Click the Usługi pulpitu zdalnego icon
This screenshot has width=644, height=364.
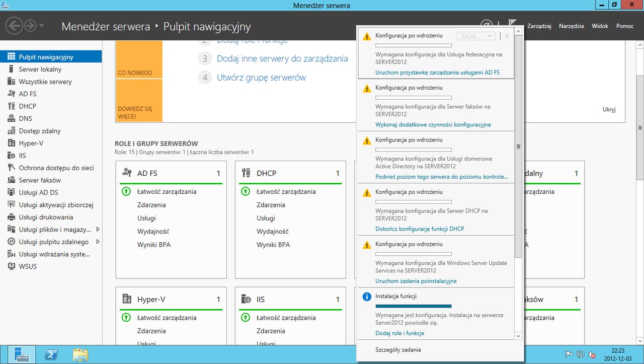[x=11, y=242]
